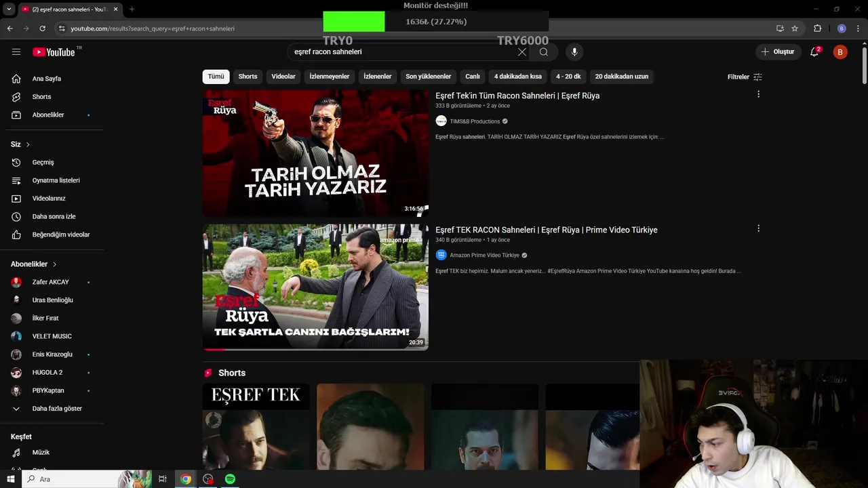The height and width of the screenshot is (488, 868).
Task: Select the Videolar filter chip
Action: [283, 77]
